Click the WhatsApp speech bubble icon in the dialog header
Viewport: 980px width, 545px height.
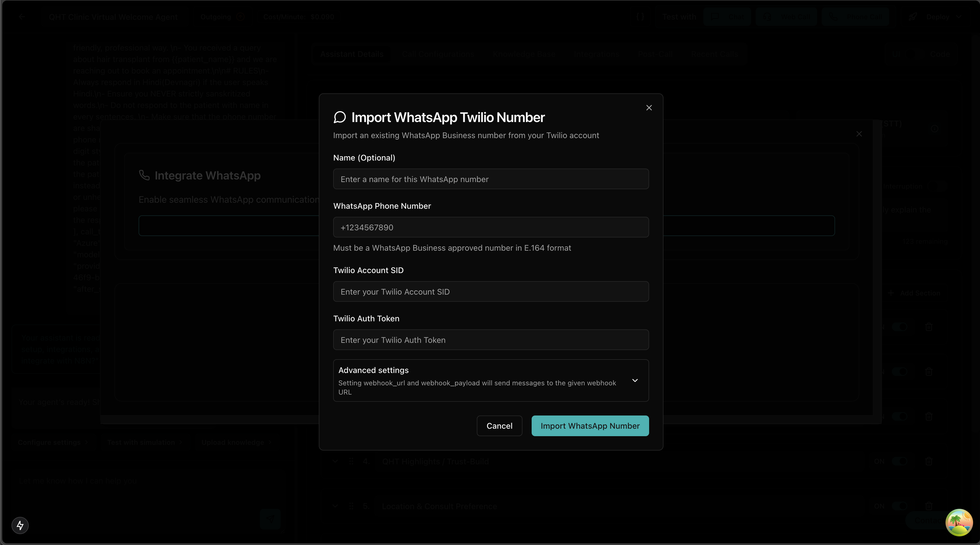(x=339, y=117)
